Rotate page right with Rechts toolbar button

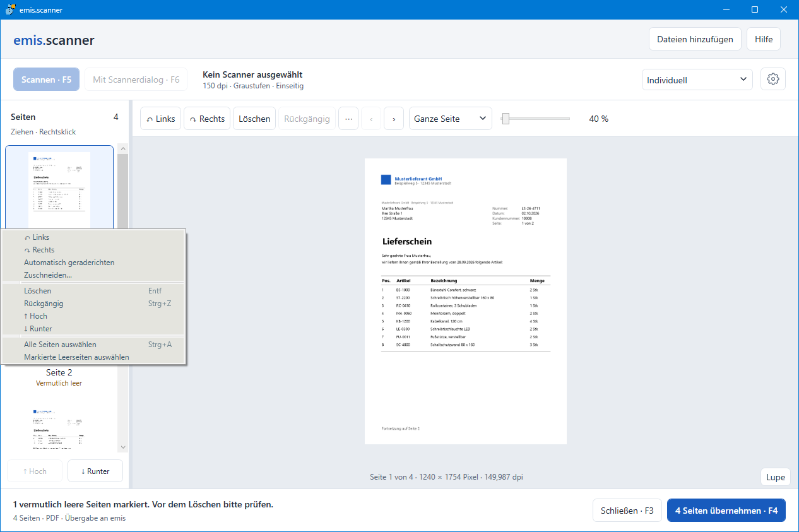click(207, 119)
